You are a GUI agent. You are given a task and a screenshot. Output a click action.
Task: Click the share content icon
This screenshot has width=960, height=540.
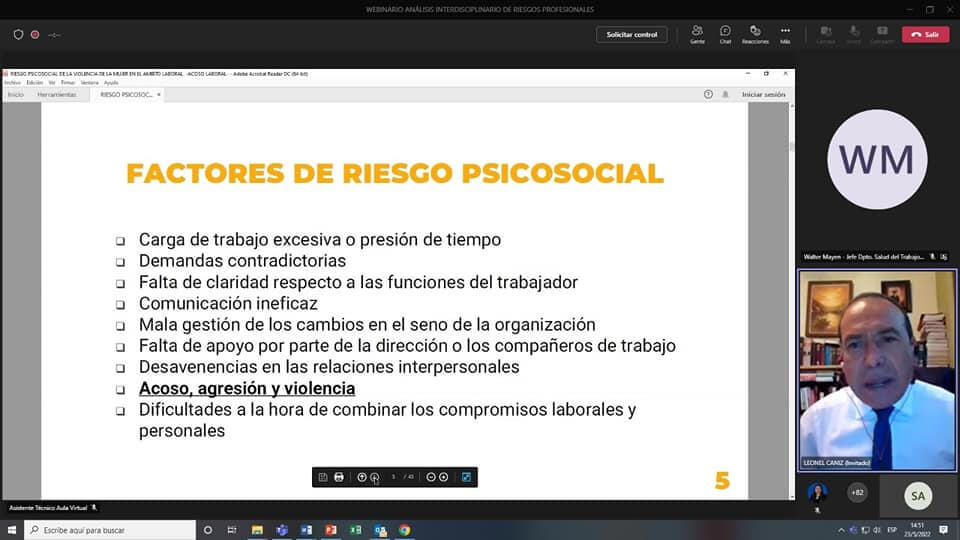point(882,34)
